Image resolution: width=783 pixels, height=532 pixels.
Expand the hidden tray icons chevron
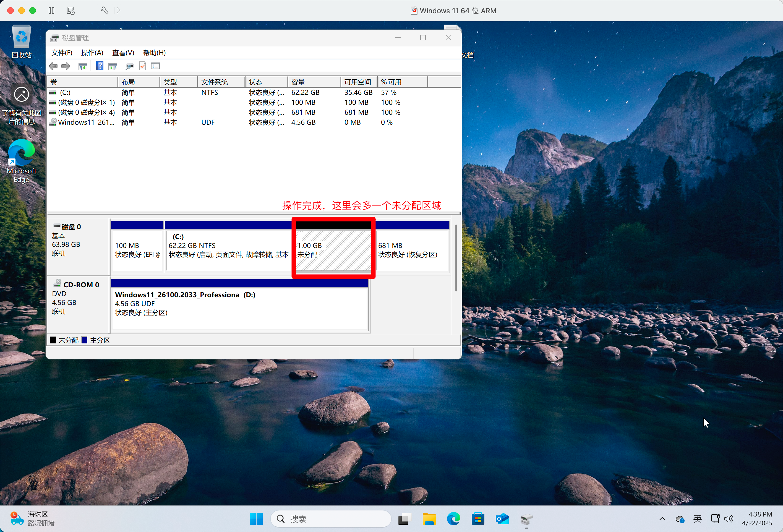(662, 519)
